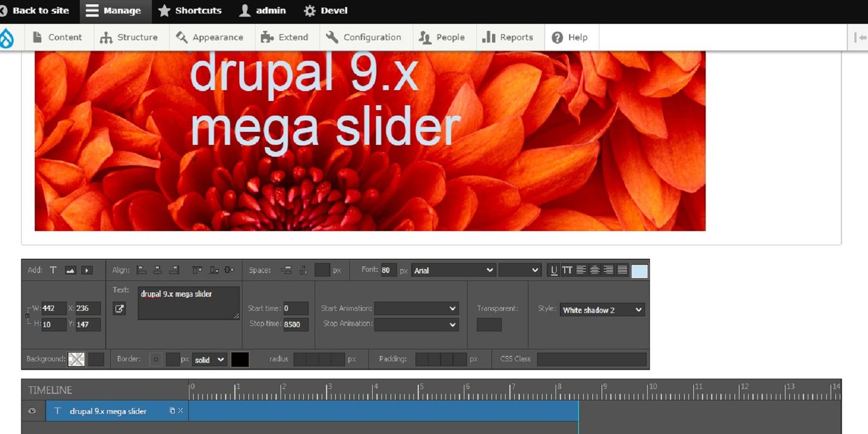Add a new video layer
The image size is (868, 434).
pyautogui.click(x=87, y=270)
